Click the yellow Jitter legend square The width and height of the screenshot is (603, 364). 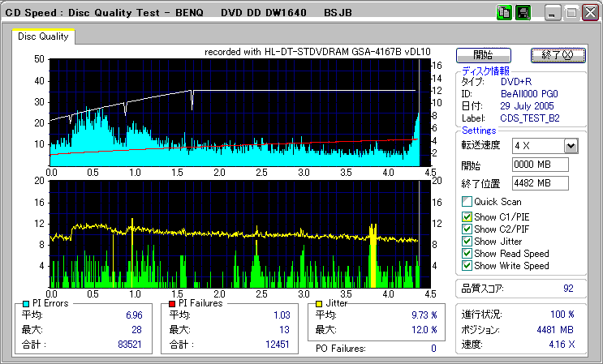tap(319, 304)
